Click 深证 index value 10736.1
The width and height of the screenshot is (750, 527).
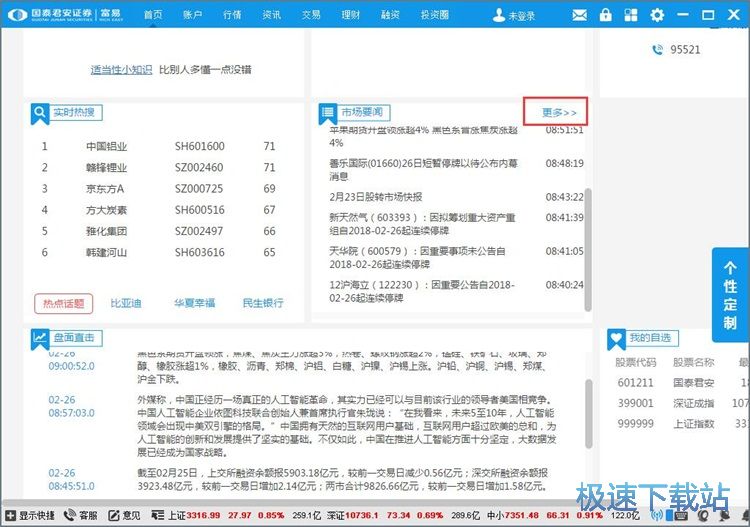[362, 515]
